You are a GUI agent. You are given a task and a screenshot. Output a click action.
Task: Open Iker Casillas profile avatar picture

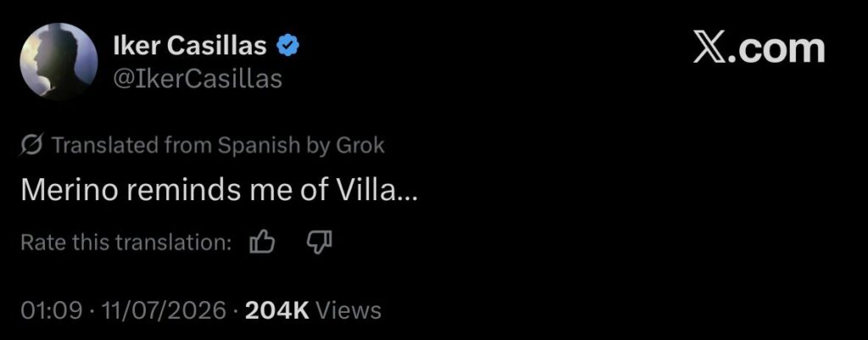[x=59, y=61]
